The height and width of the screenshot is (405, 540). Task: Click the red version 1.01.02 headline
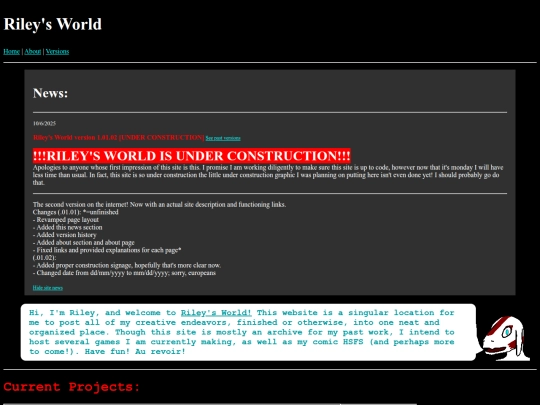pyautogui.click(x=118, y=137)
